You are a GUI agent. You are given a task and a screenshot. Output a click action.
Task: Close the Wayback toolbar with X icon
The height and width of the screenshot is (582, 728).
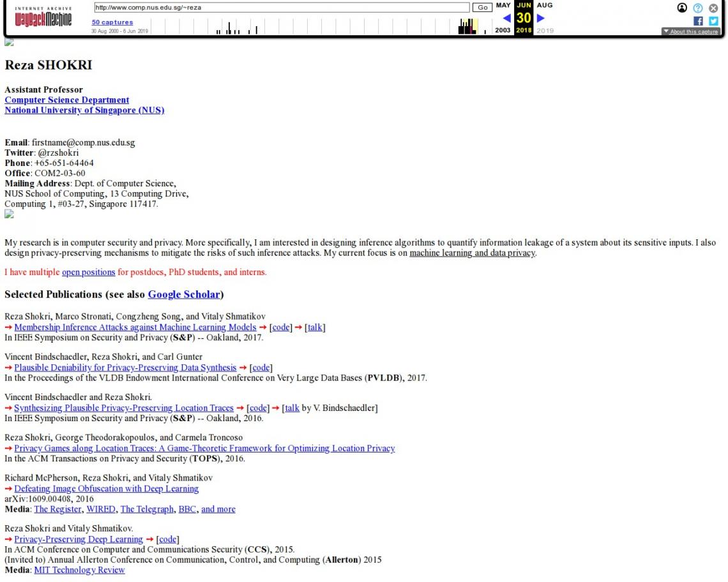click(x=713, y=8)
